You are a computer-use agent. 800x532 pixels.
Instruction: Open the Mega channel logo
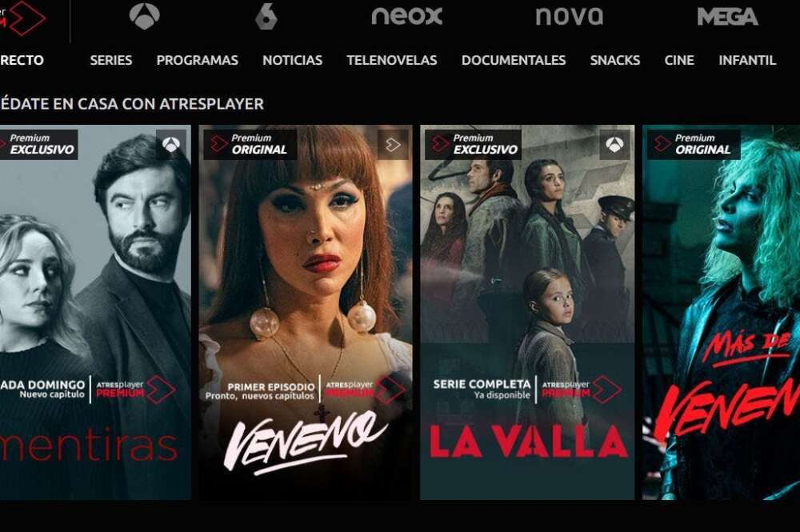click(727, 17)
